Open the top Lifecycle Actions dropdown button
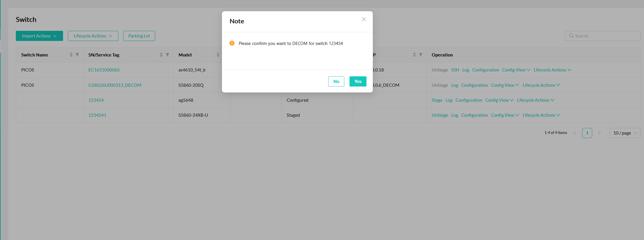 tap(93, 36)
